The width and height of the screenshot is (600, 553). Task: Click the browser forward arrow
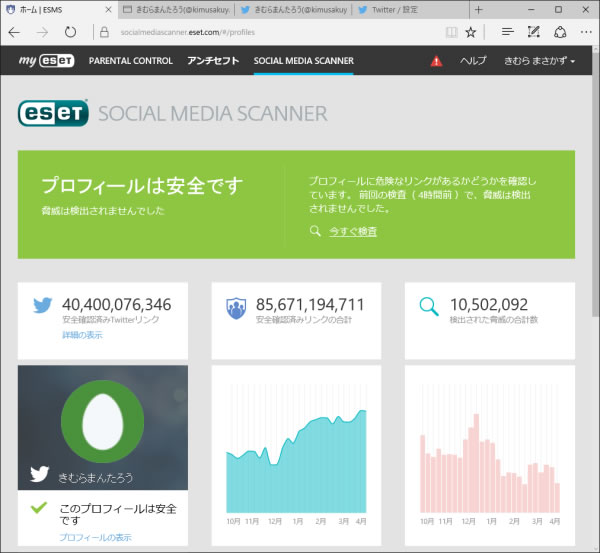pyautogui.click(x=42, y=32)
